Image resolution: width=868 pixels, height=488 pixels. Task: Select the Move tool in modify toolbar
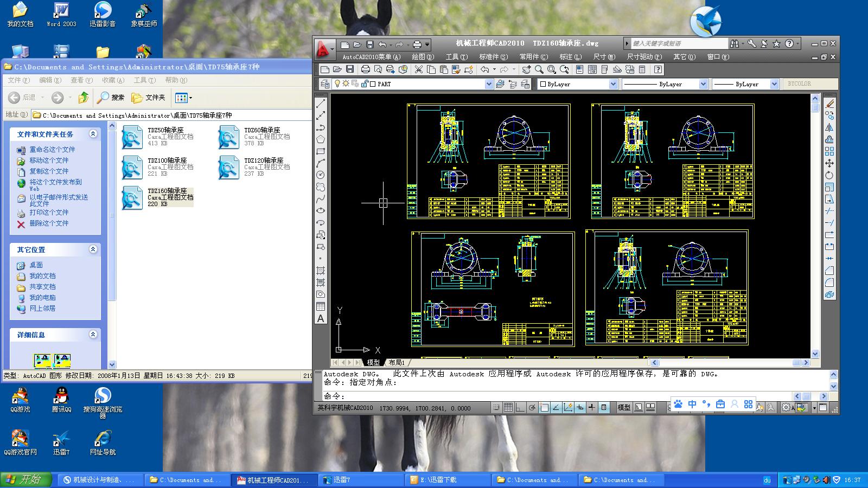point(829,163)
